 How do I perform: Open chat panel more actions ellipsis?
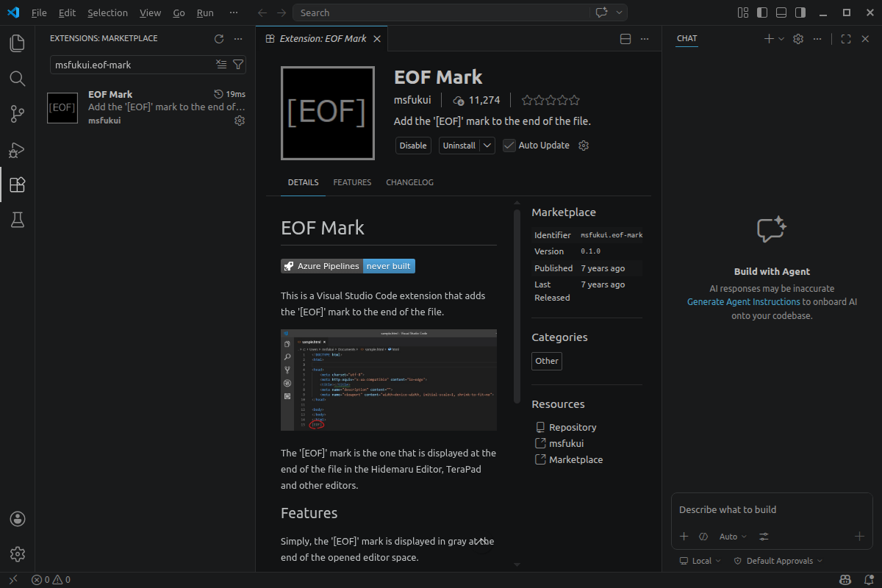(x=817, y=39)
